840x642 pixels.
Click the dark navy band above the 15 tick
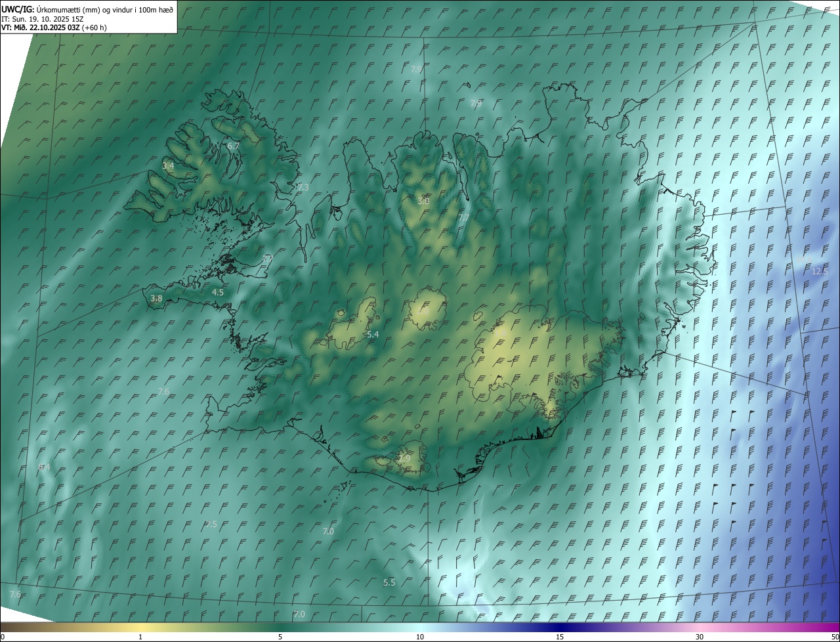pyautogui.click(x=560, y=627)
